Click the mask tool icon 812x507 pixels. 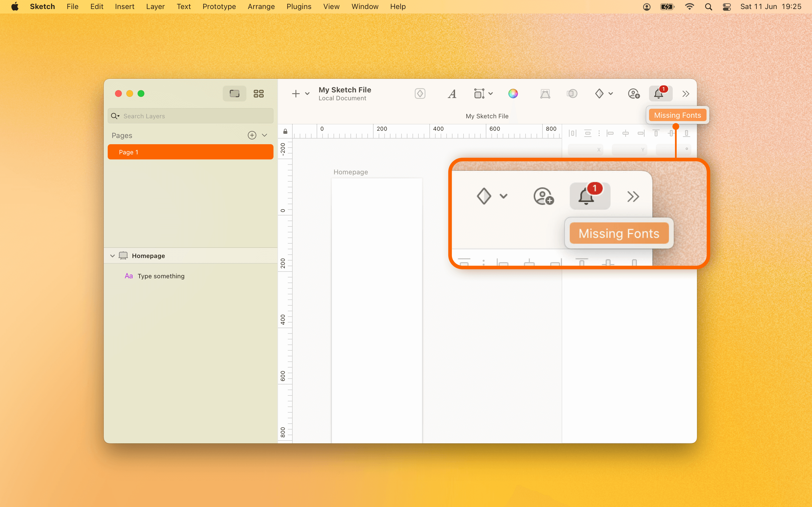click(x=572, y=94)
